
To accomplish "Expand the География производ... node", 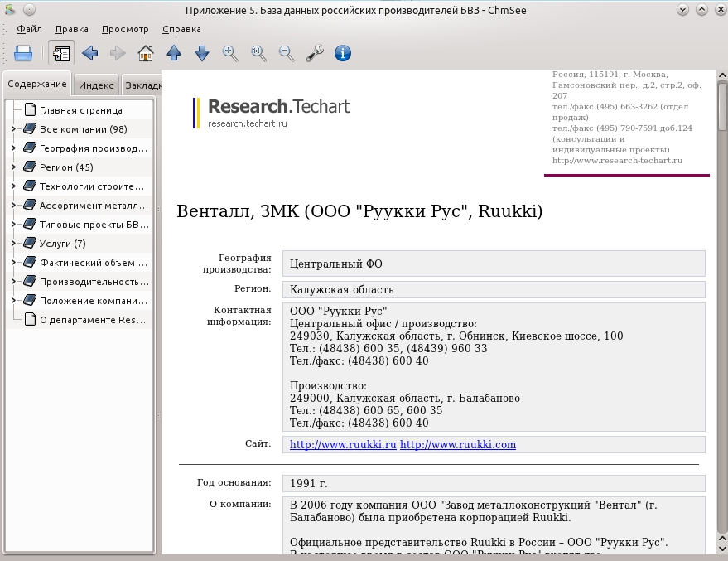I will (13, 148).
